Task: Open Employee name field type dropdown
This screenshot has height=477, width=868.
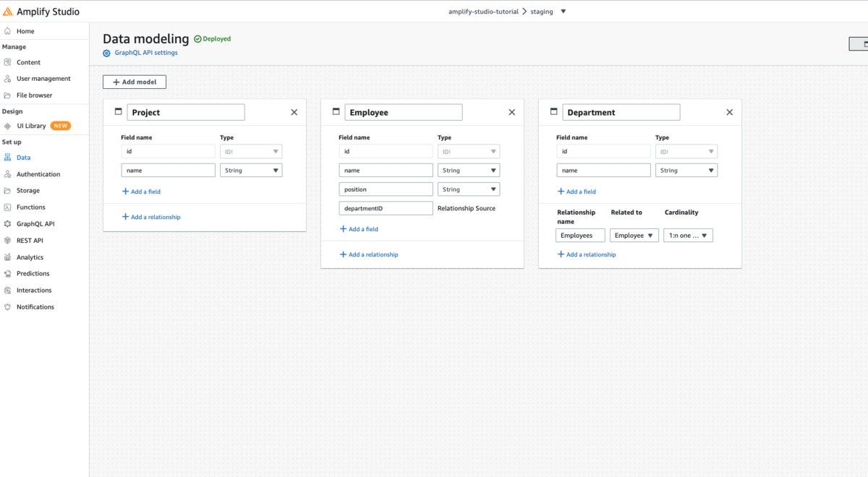Action: pyautogui.click(x=469, y=171)
